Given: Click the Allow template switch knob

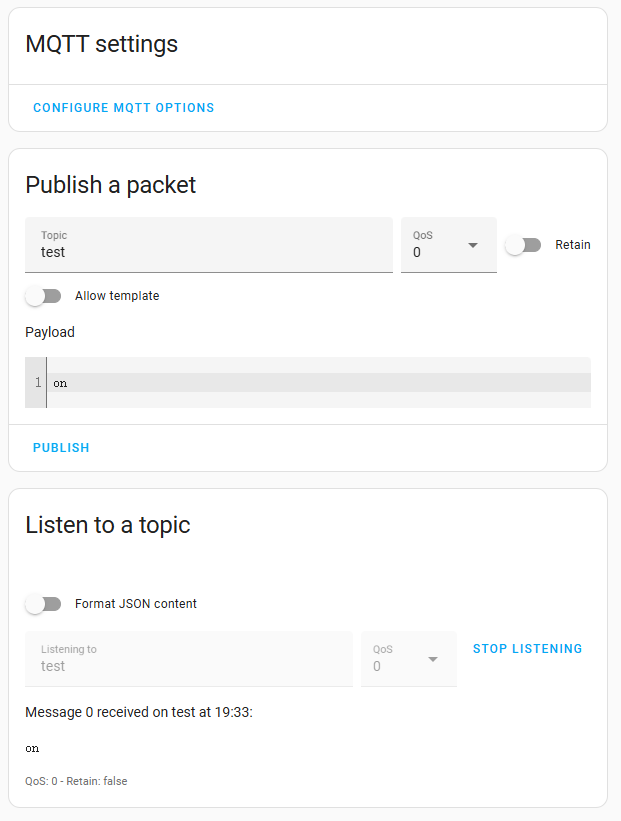Looking at the screenshot, I should click(x=36, y=295).
